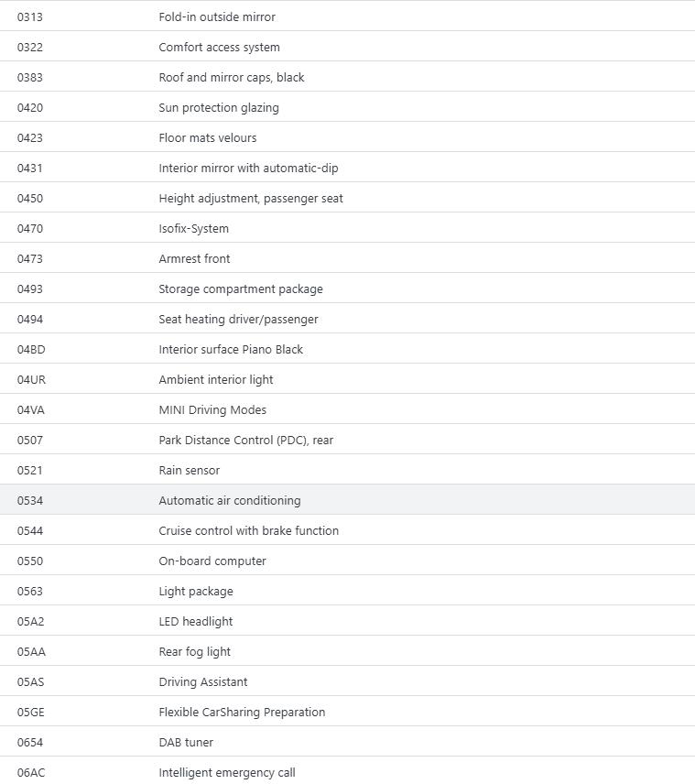695x784 pixels.
Task: Click the Floor mats velours entry
Action: [x=207, y=137]
